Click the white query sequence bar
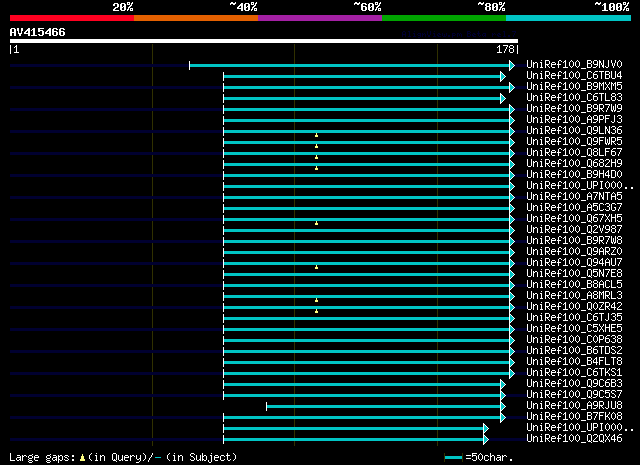 [x=264, y=41]
